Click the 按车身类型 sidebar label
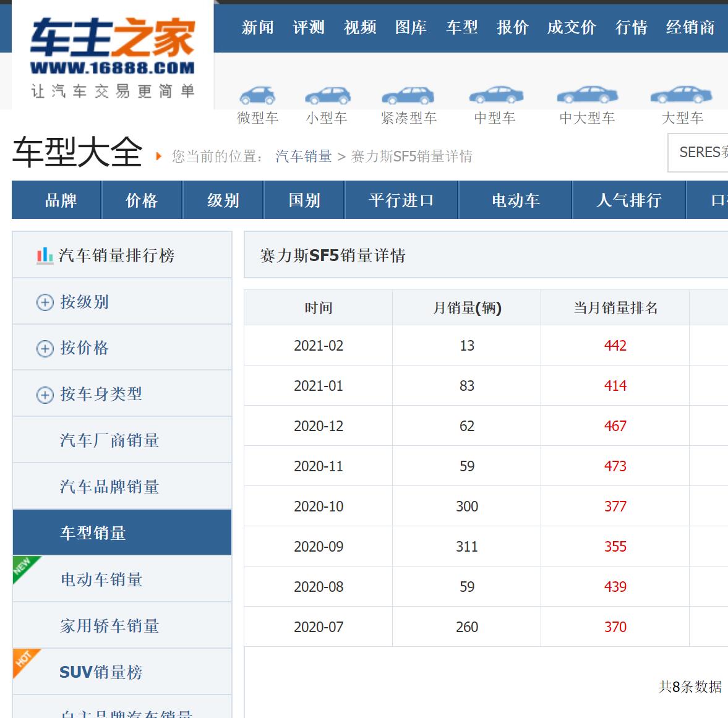The image size is (728, 718). (101, 394)
